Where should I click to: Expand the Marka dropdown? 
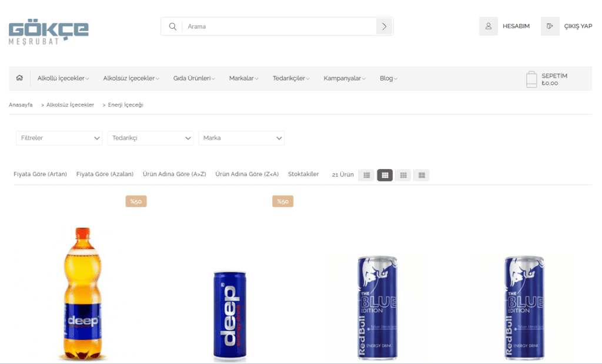click(241, 138)
